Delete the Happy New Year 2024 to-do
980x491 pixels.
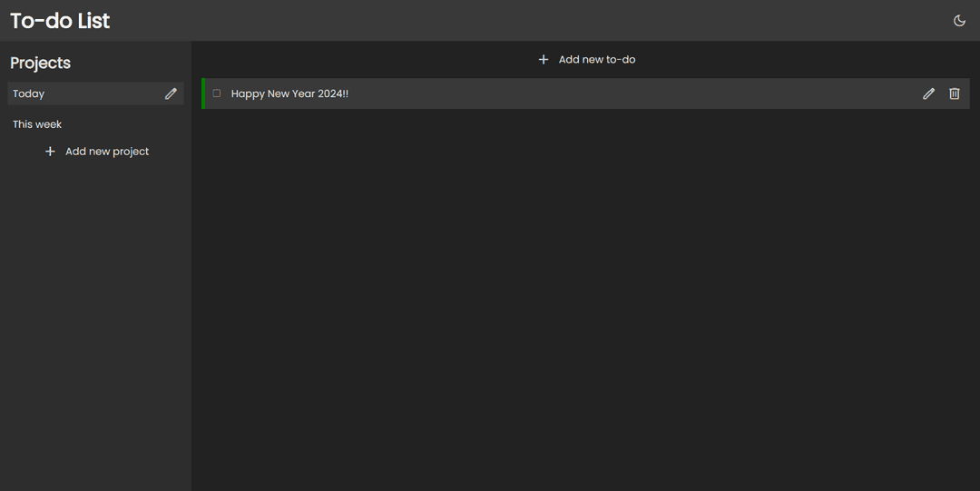click(954, 93)
